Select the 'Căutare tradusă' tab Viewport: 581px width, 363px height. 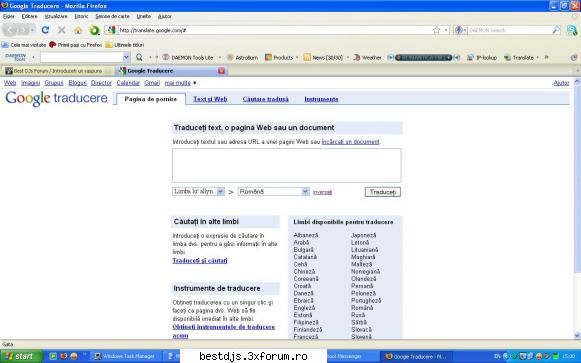tap(265, 99)
